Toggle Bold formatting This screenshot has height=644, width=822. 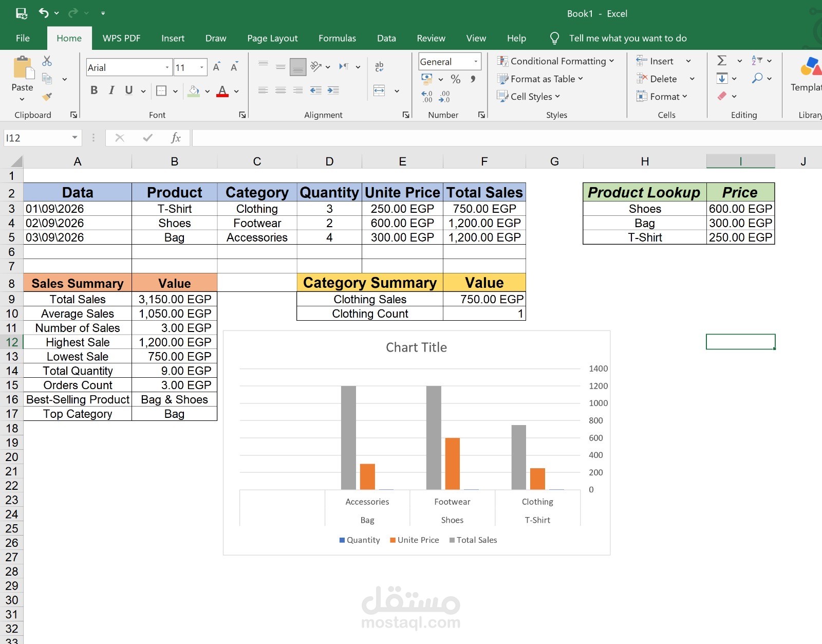pos(94,90)
